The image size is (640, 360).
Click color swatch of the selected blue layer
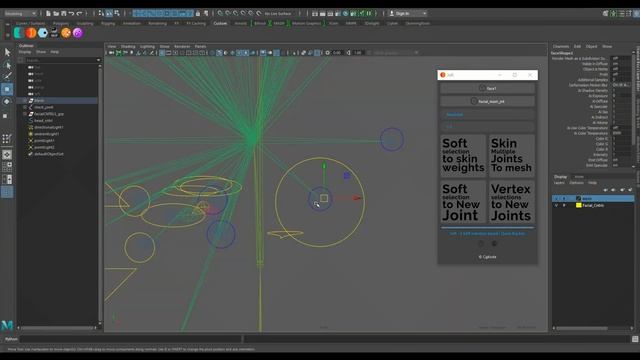578,198
